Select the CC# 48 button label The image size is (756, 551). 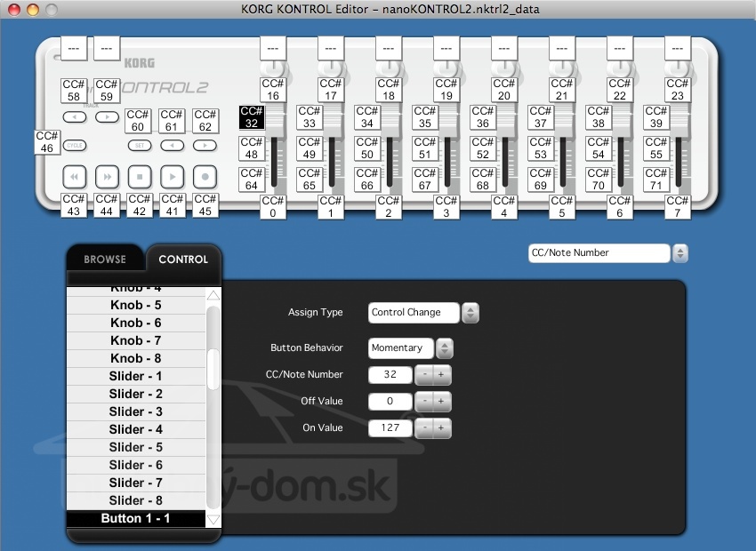click(x=252, y=148)
